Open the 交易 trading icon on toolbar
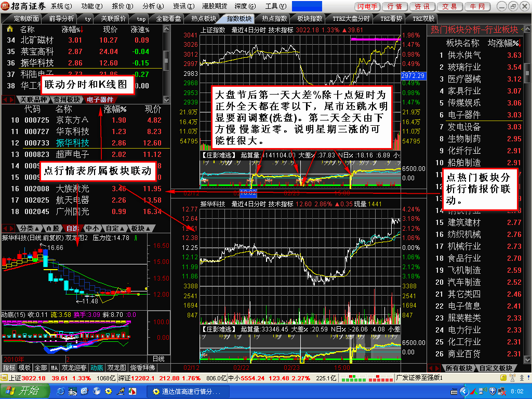Screen dimensions: 532x399 tap(449, 6)
